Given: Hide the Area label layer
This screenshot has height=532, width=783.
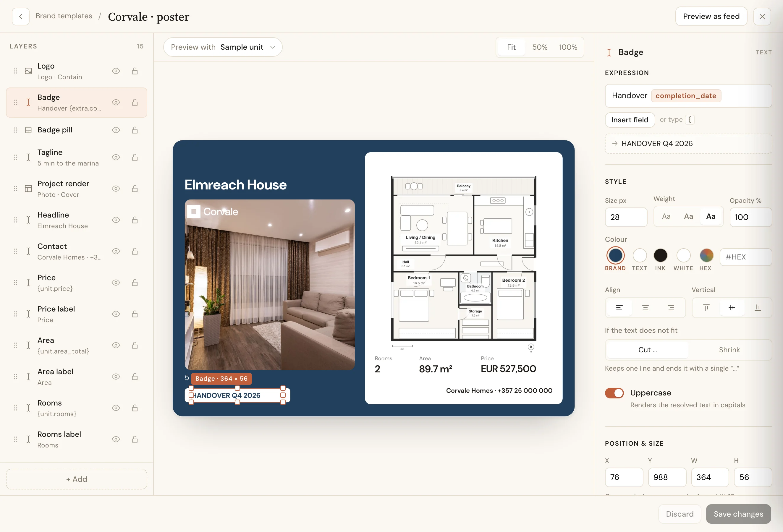Looking at the screenshot, I should point(116,377).
